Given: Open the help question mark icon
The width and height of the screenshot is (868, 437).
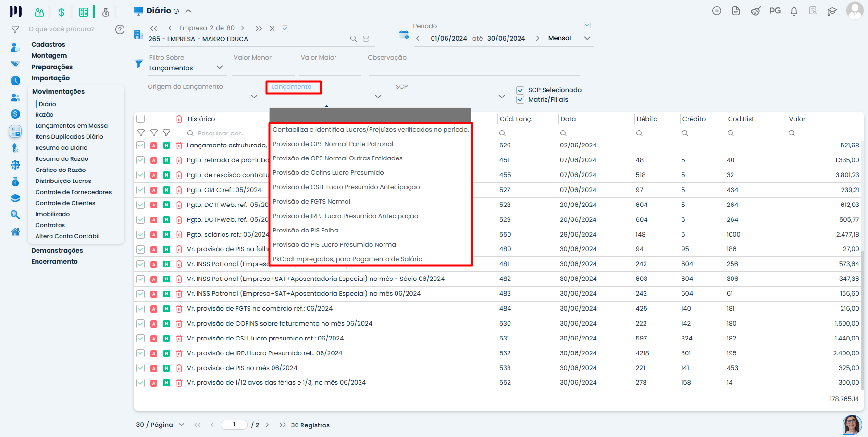Looking at the screenshot, I should point(120,29).
